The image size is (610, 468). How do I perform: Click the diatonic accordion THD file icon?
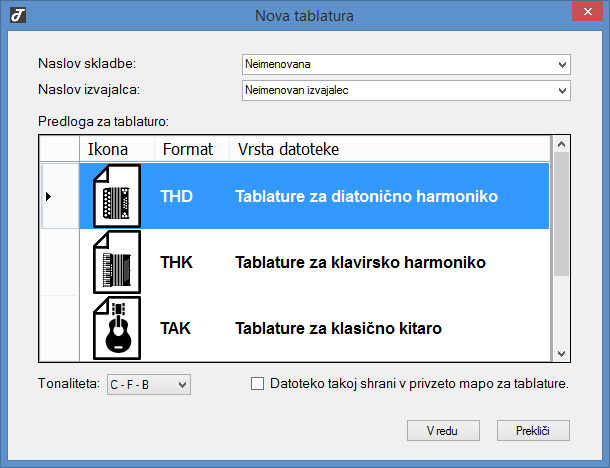pos(115,196)
